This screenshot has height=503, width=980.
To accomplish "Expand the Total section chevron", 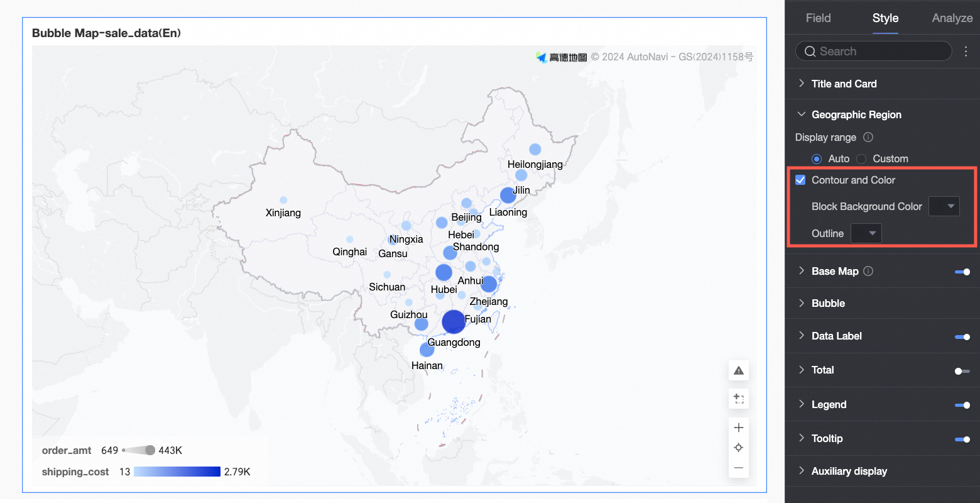I will (x=802, y=369).
